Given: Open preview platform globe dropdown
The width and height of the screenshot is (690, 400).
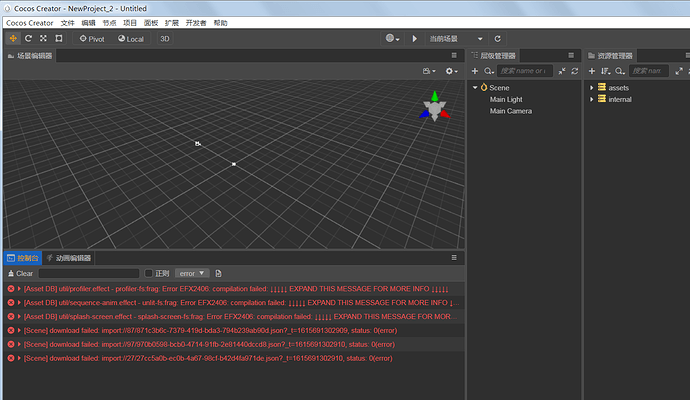Looking at the screenshot, I should (393, 39).
